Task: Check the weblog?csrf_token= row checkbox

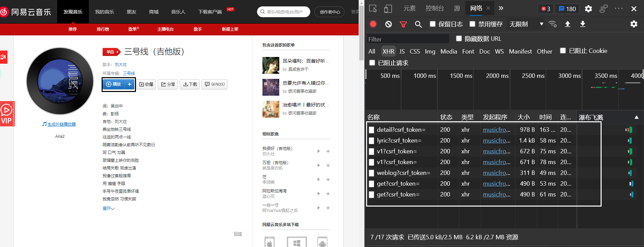Action: tap(371, 173)
